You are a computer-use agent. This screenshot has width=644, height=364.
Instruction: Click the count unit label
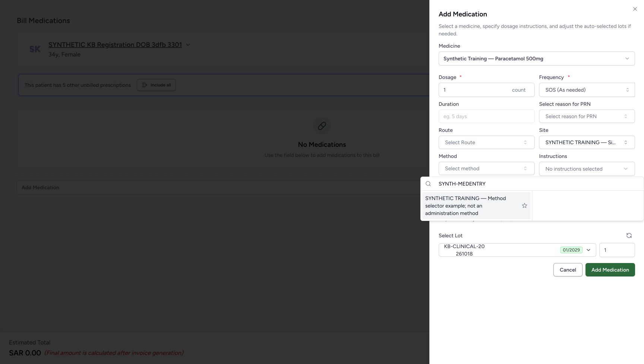click(x=518, y=90)
